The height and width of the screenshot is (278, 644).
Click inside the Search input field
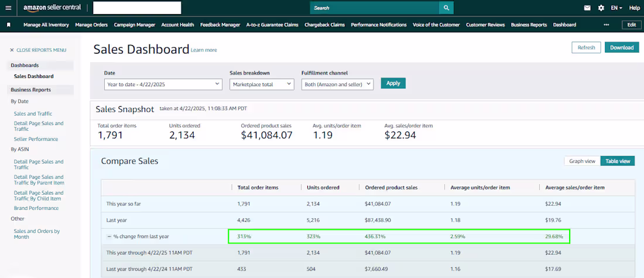coord(375,8)
